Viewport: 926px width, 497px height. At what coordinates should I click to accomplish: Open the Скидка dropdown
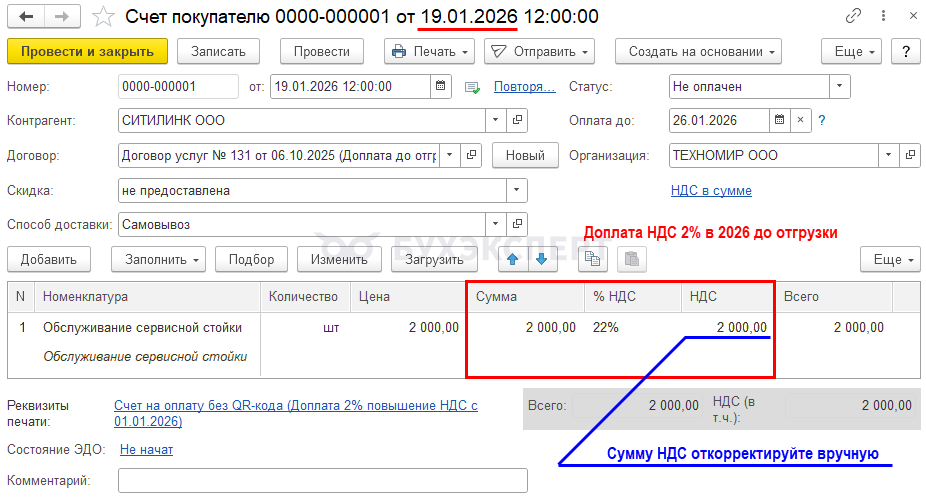tap(517, 191)
